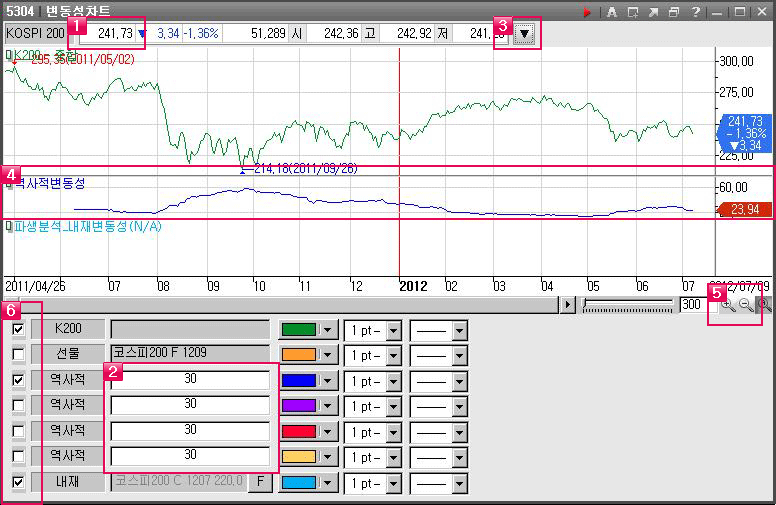Open help with the question mark icon
Viewport: 776px width, 505px height.
pyautogui.click(x=695, y=12)
